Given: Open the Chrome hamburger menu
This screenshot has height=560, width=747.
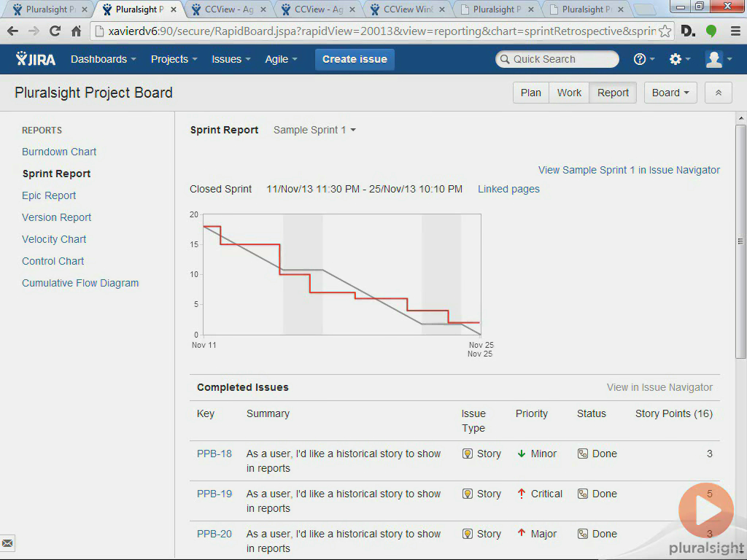Looking at the screenshot, I should (x=735, y=31).
